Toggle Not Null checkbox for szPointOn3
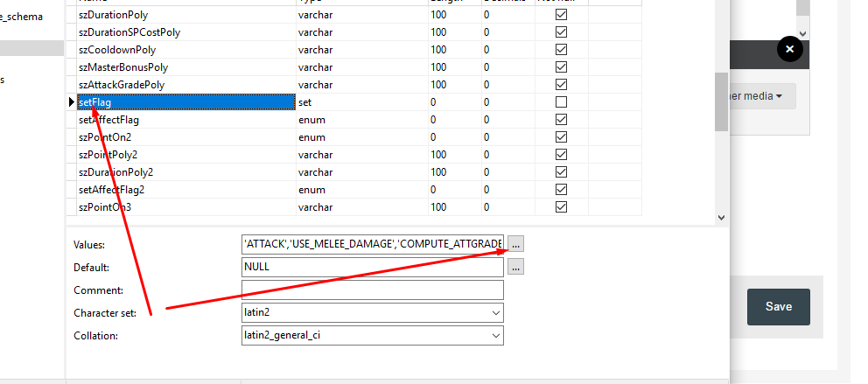 click(x=561, y=207)
